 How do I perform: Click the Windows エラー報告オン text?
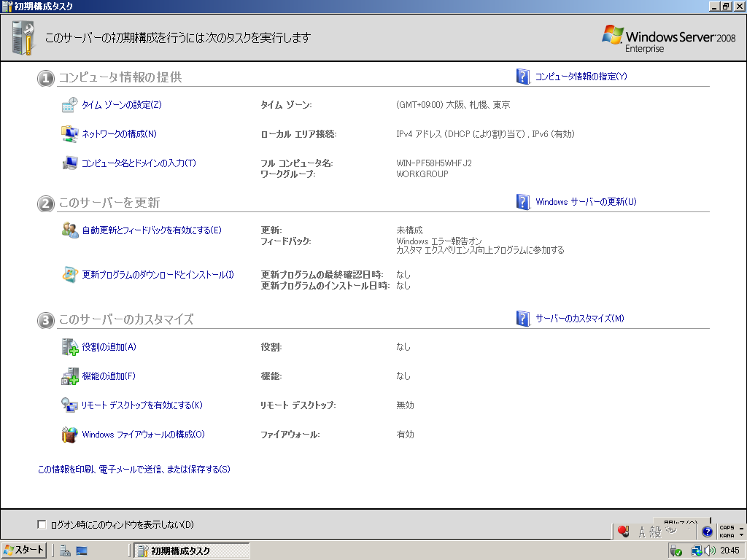(x=438, y=241)
